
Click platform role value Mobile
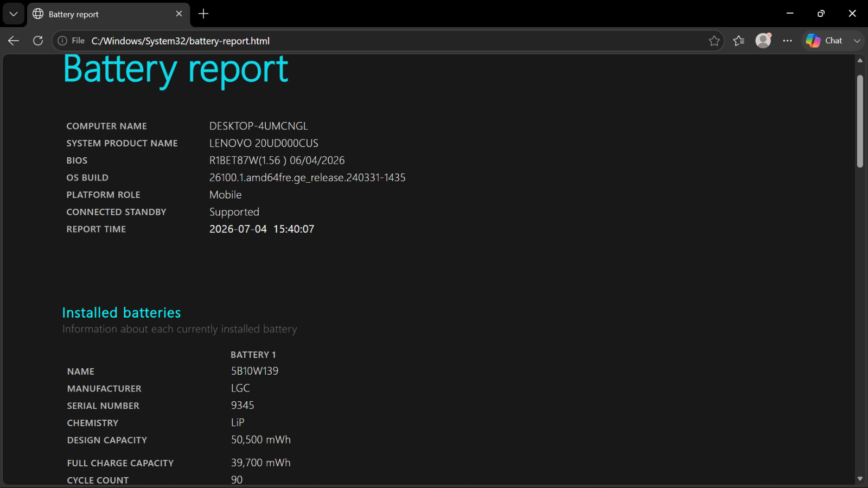click(x=225, y=195)
